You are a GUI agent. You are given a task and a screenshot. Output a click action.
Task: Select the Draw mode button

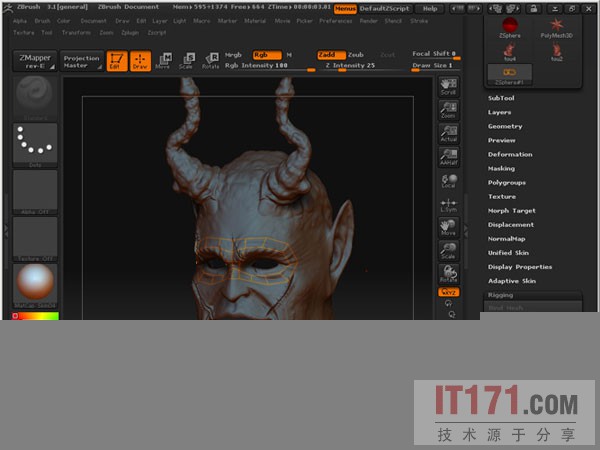tap(140, 61)
